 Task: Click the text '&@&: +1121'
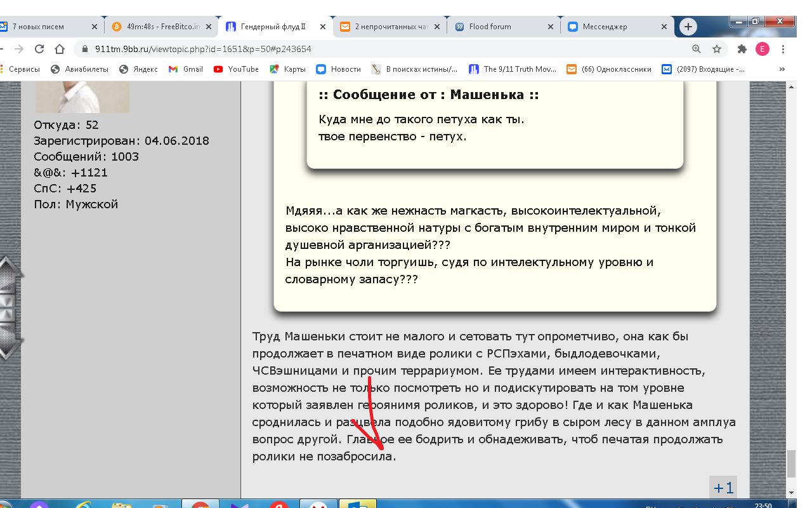[70, 173]
